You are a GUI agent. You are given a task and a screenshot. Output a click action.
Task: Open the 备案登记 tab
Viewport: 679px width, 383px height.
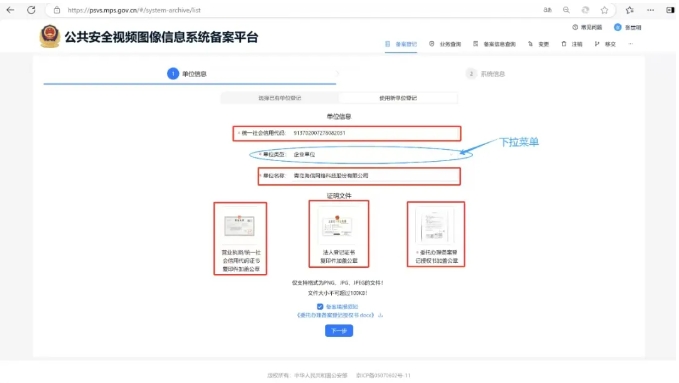coord(401,44)
